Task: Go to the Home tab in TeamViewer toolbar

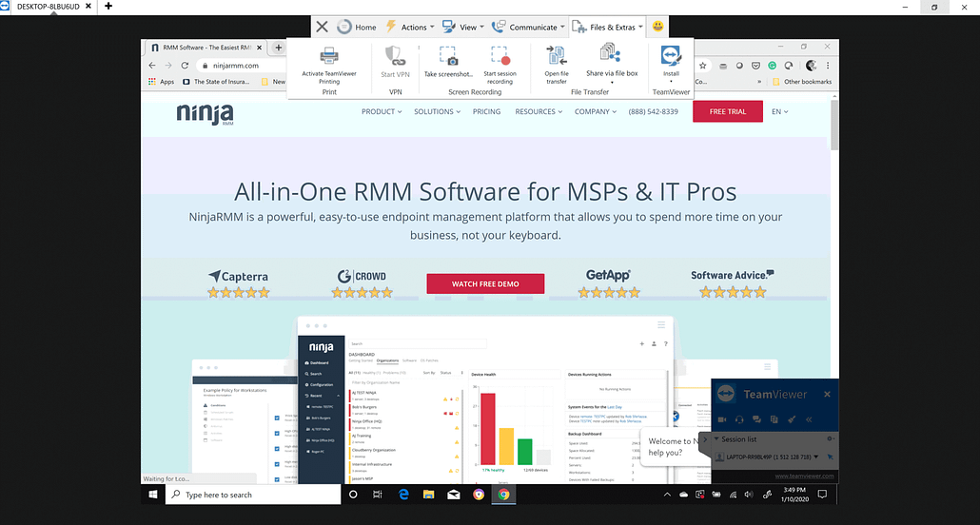Action: click(x=357, y=27)
